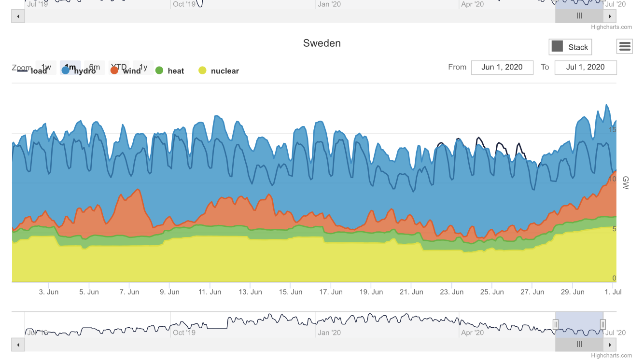
Task: Click the top scrollbar thumb handle
Action: tap(579, 16)
